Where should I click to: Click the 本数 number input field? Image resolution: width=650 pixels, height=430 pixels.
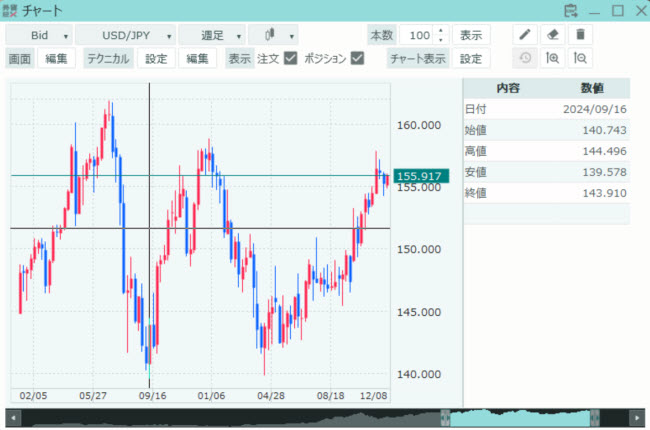click(x=417, y=35)
